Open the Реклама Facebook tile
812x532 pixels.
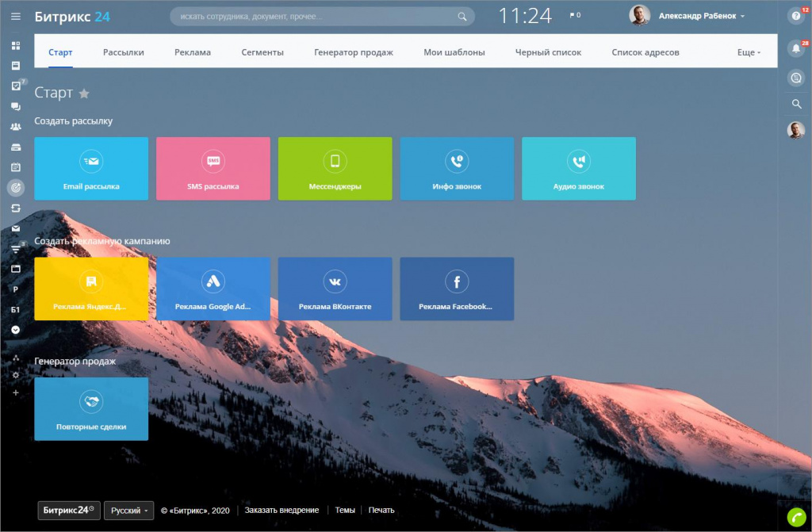click(457, 289)
